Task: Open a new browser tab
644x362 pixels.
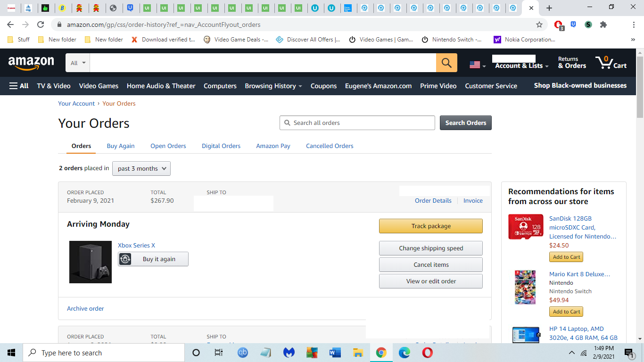Action: [x=549, y=8]
